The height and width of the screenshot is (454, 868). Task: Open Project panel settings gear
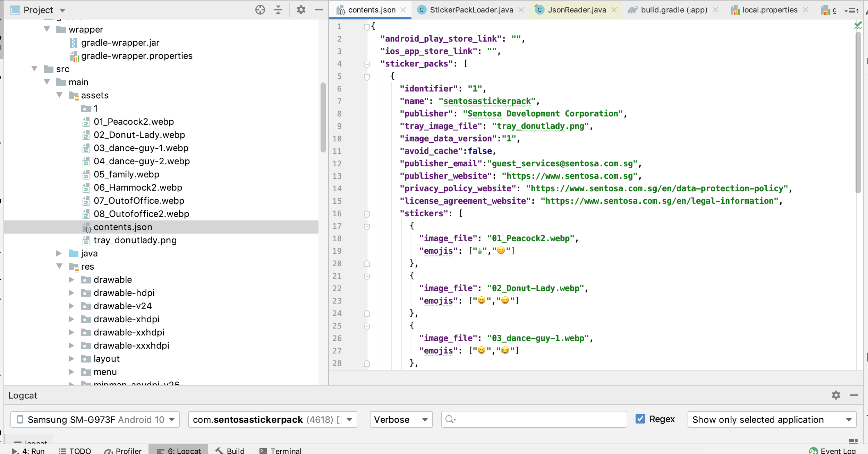(x=301, y=10)
